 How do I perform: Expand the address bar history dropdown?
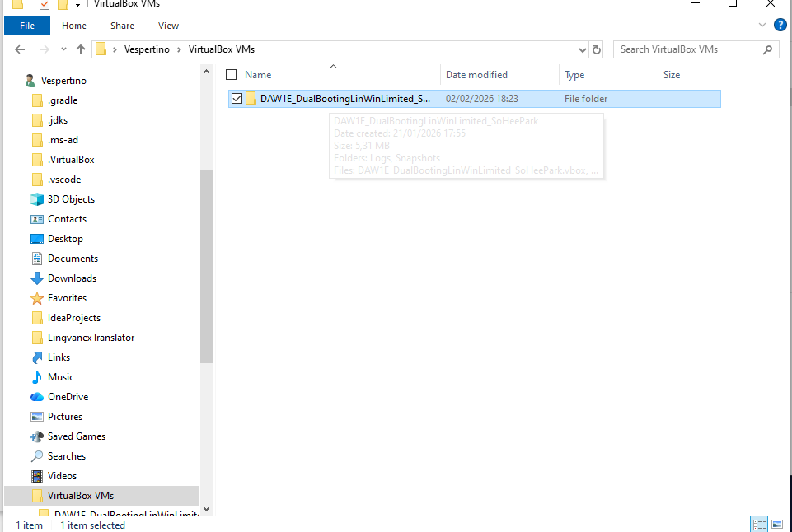tap(583, 49)
